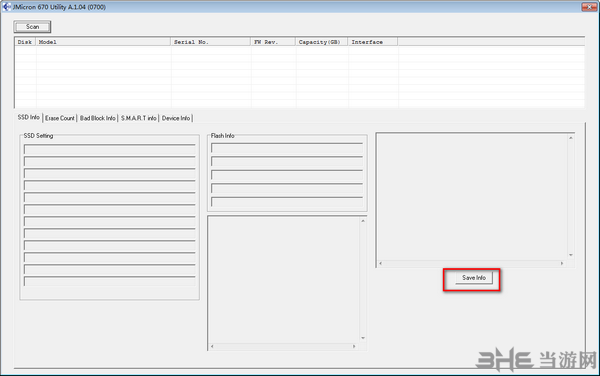This screenshot has height=376, width=600.
Task: Switch to the SSD Info tab
Action: point(29,117)
